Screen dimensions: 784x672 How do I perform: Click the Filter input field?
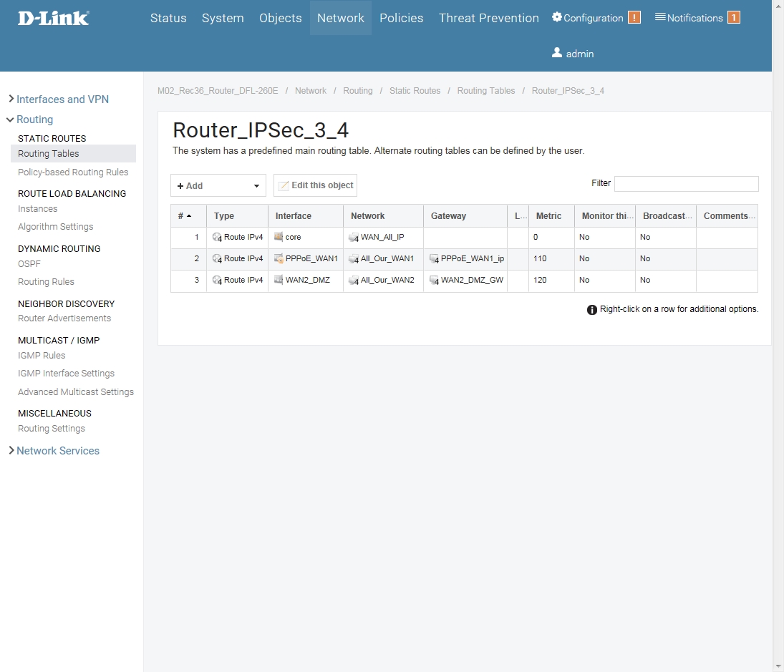pyautogui.click(x=686, y=183)
